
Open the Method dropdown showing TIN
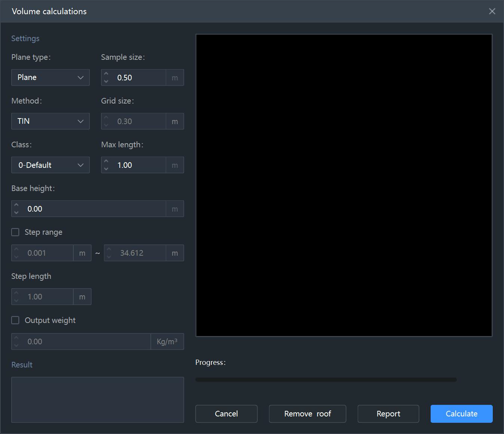pos(51,121)
